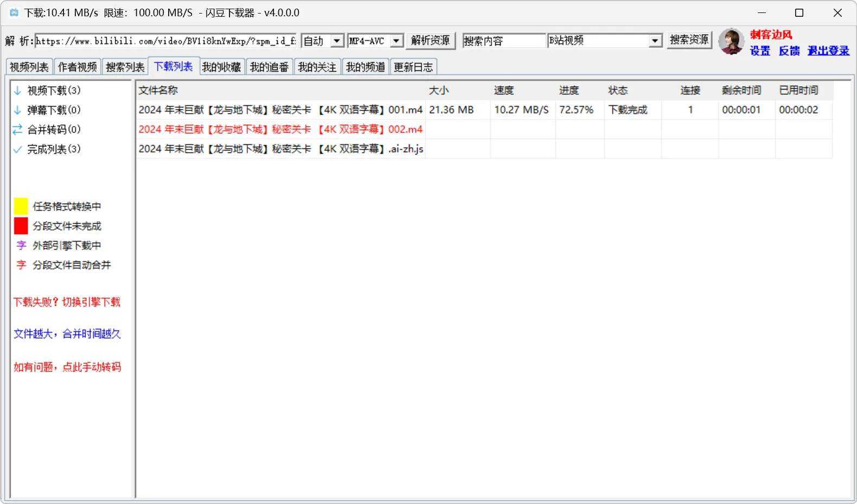Viewport: 857px width, 504px height.
Task: Click the blue text 文件越大，合并时间越久
Action: tap(67, 334)
